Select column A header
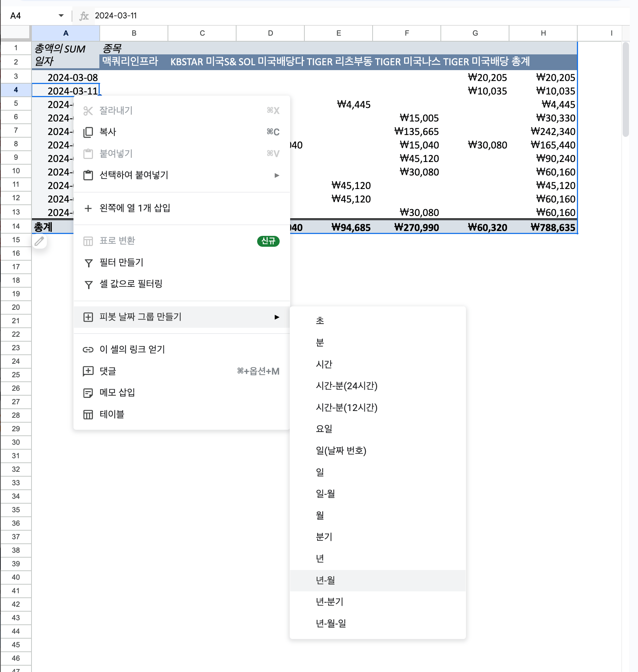This screenshot has width=638, height=672. pos(66,33)
